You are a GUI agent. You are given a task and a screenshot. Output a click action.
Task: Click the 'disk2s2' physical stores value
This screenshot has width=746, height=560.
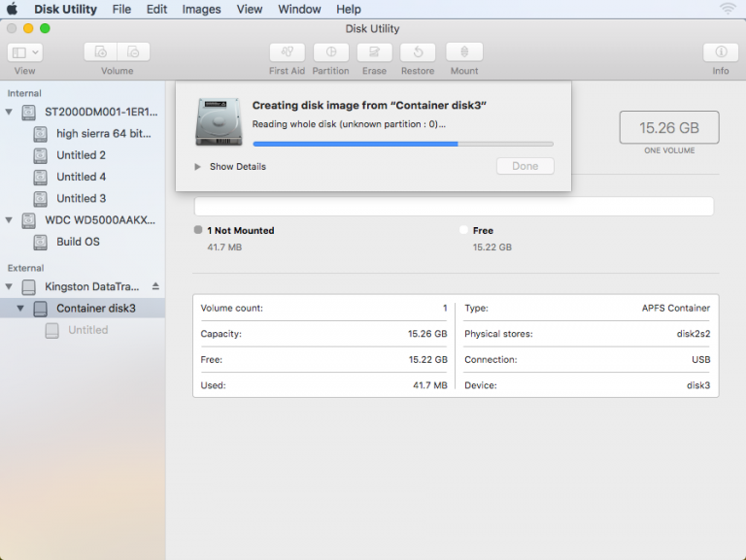pyautogui.click(x=694, y=334)
